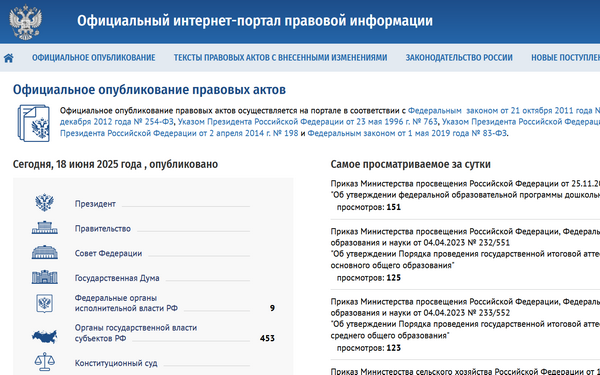Open the 'среднего общего образования' order title
The image size is (600, 375).
(465, 330)
